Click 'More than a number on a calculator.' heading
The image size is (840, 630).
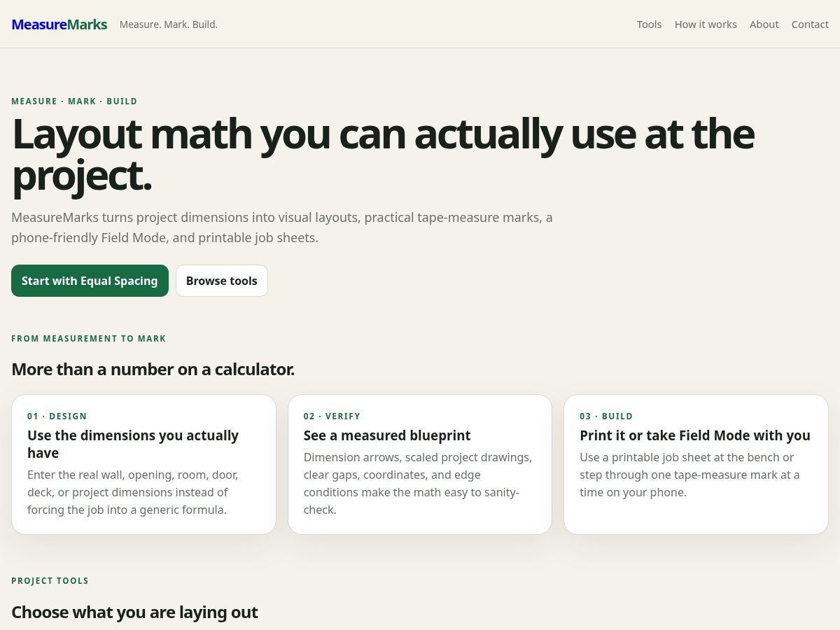click(x=153, y=369)
